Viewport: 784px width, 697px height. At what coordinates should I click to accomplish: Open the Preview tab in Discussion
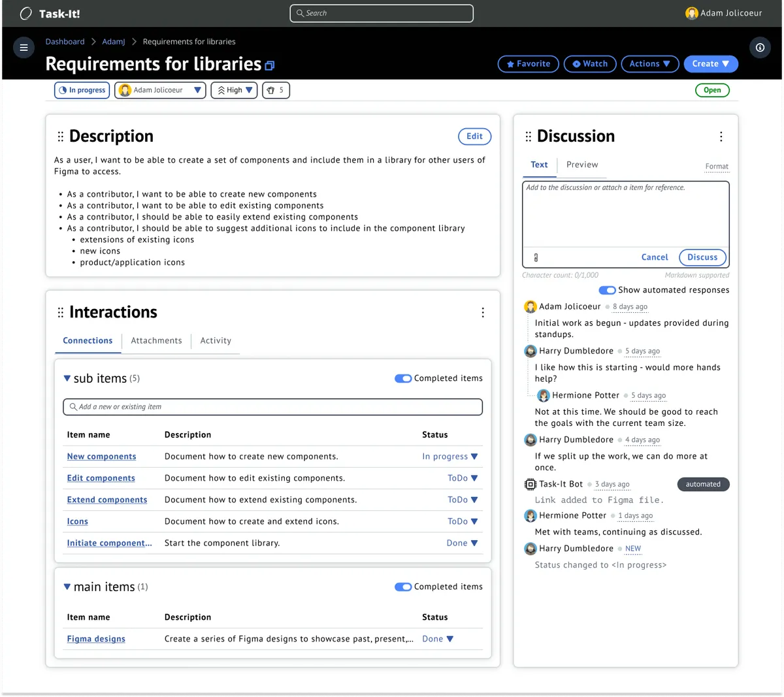(582, 165)
